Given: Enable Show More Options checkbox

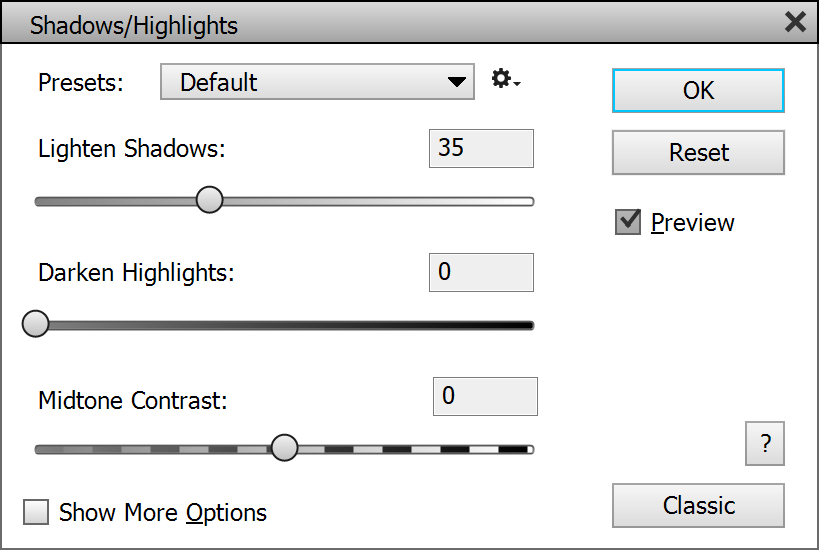Looking at the screenshot, I should [x=37, y=513].
